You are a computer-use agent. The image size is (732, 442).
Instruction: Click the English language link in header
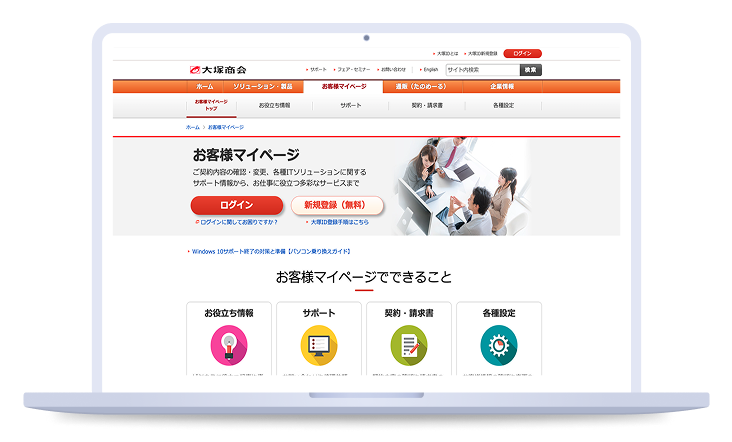[430, 70]
